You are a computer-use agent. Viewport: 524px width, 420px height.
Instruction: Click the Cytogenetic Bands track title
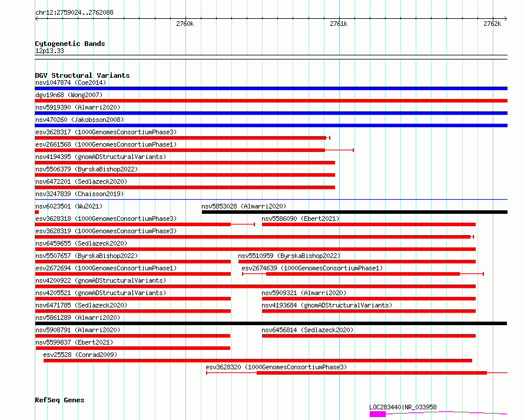(x=70, y=44)
